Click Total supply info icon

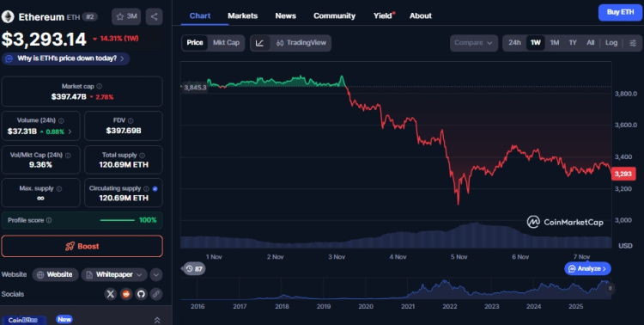coord(142,155)
